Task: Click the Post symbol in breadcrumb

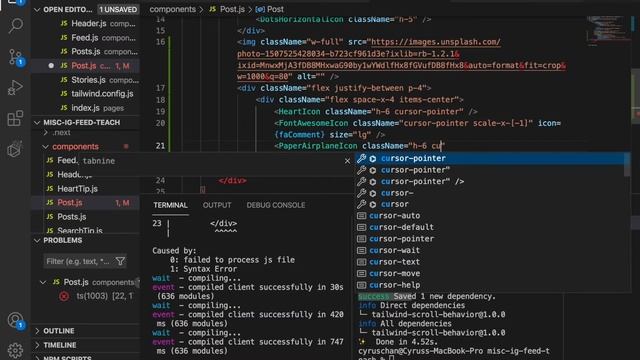Action: tap(270, 9)
